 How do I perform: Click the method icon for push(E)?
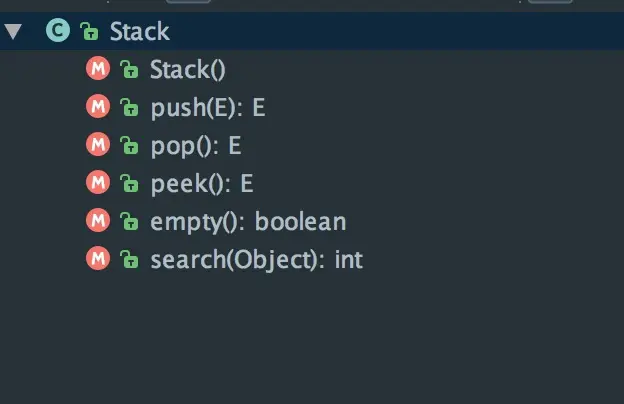tap(97, 107)
